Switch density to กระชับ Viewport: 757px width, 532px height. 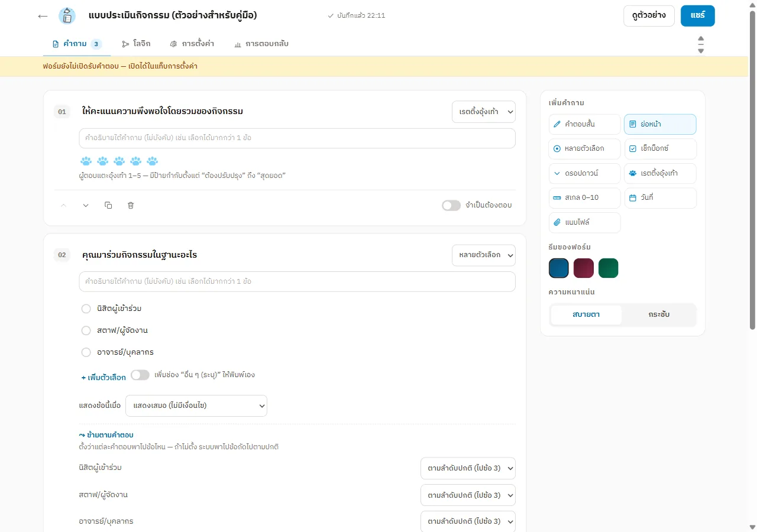click(x=659, y=314)
